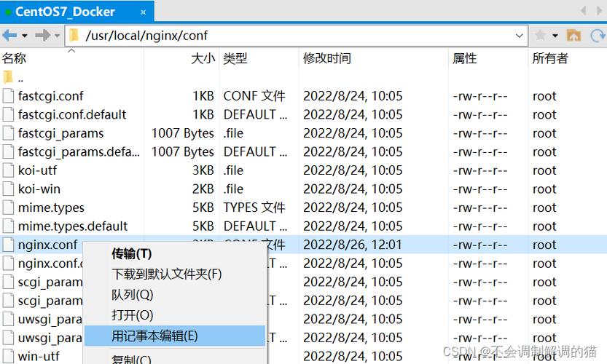Choose 用记事本编辑(E) in the context menu
The height and width of the screenshot is (364, 607).
(x=175, y=336)
